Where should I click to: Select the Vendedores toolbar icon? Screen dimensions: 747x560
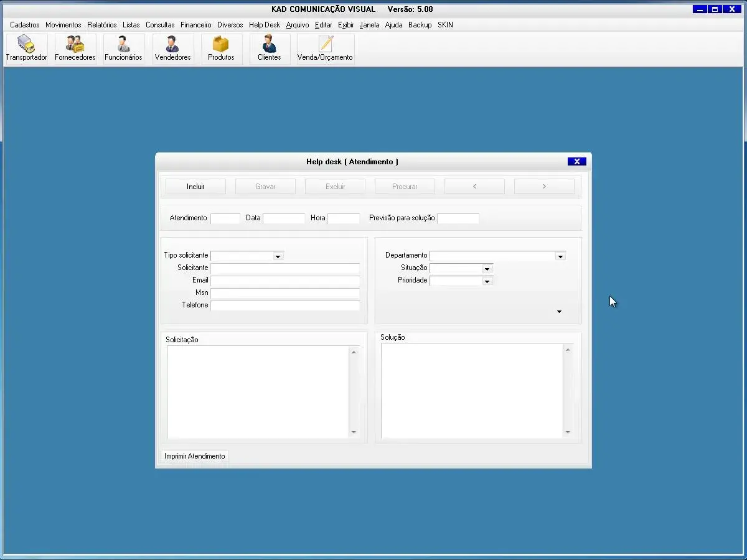[x=172, y=49]
